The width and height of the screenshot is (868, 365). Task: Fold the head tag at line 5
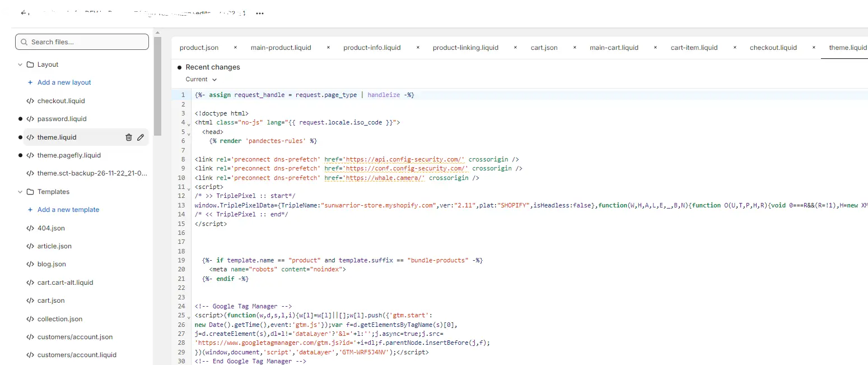[x=189, y=133]
